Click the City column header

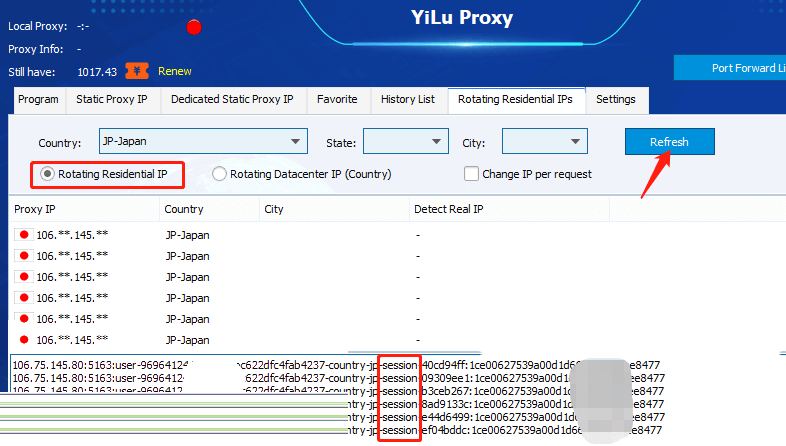pos(334,209)
